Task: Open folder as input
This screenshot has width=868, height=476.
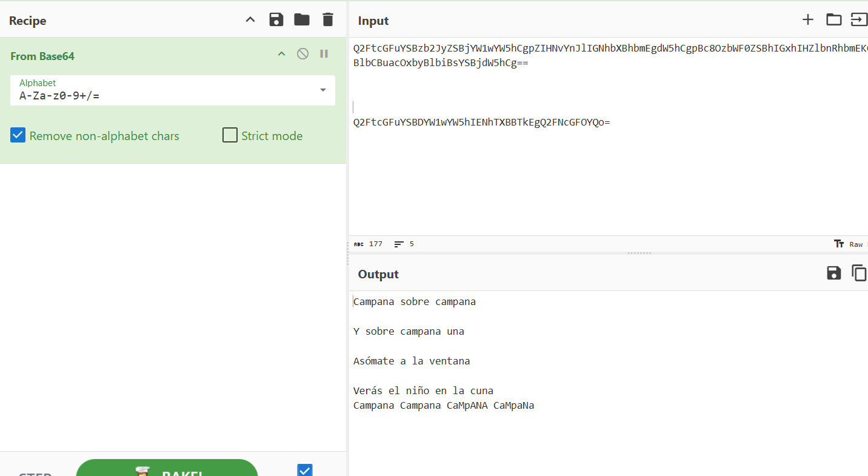Action: pos(834,20)
